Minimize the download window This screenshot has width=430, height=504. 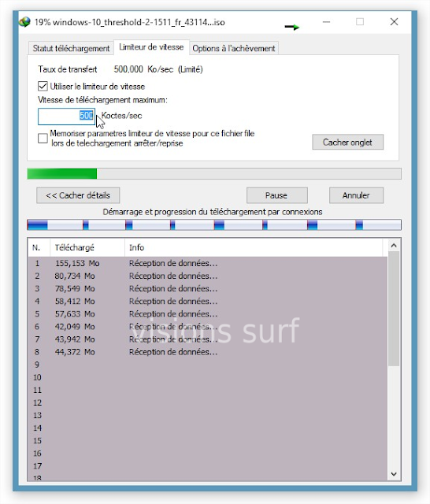tap(327, 22)
